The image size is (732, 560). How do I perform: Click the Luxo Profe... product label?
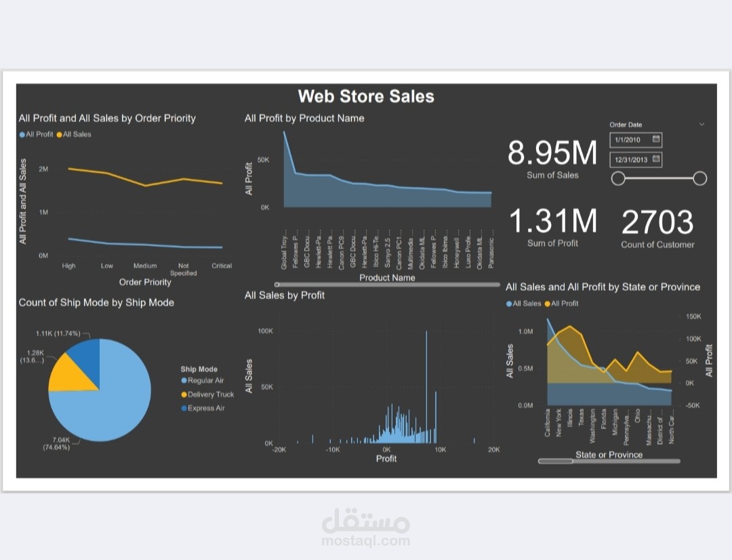click(x=468, y=248)
